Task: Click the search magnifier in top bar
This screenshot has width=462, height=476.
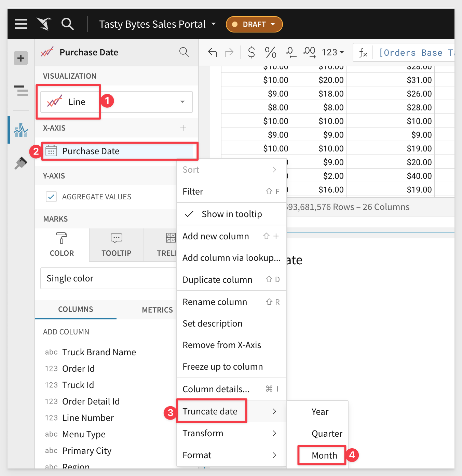Action: 67,24
